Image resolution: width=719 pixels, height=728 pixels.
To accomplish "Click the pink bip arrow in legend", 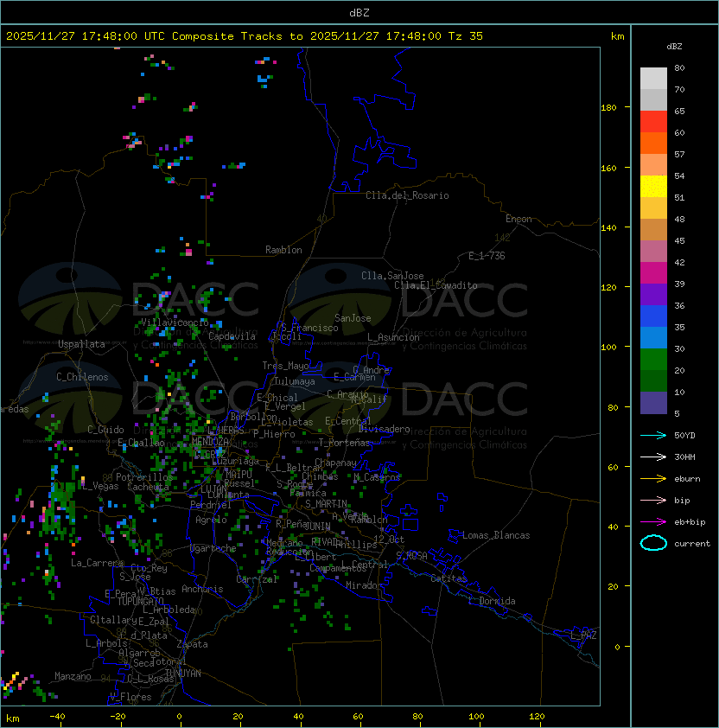I will pyautogui.click(x=653, y=500).
